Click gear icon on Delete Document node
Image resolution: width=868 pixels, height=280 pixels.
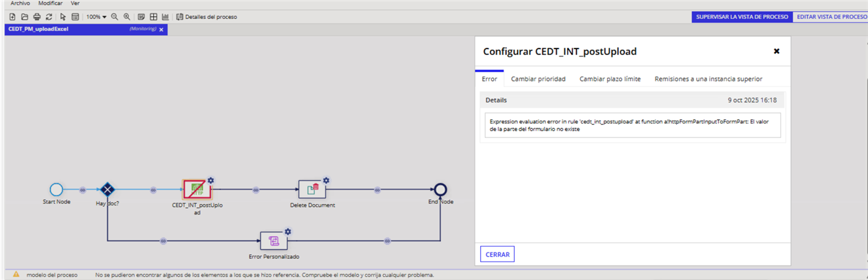pyautogui.click(x=326, y=181)
